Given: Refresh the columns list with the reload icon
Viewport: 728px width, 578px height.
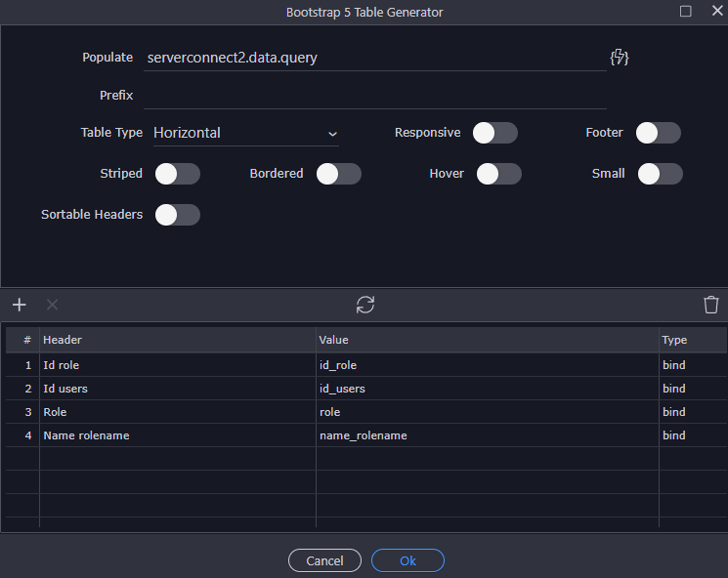Looking at the screenshot, I should 365,305.
